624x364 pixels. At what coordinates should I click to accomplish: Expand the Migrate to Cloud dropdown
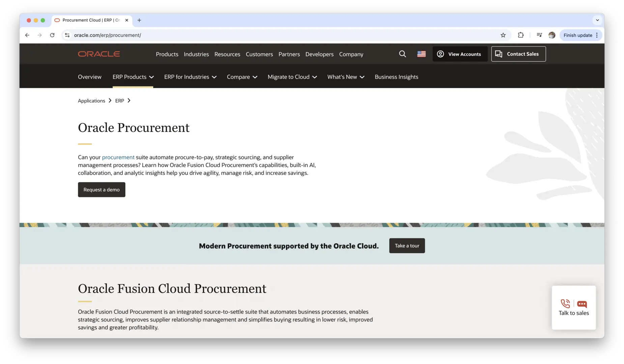[292, 77]
